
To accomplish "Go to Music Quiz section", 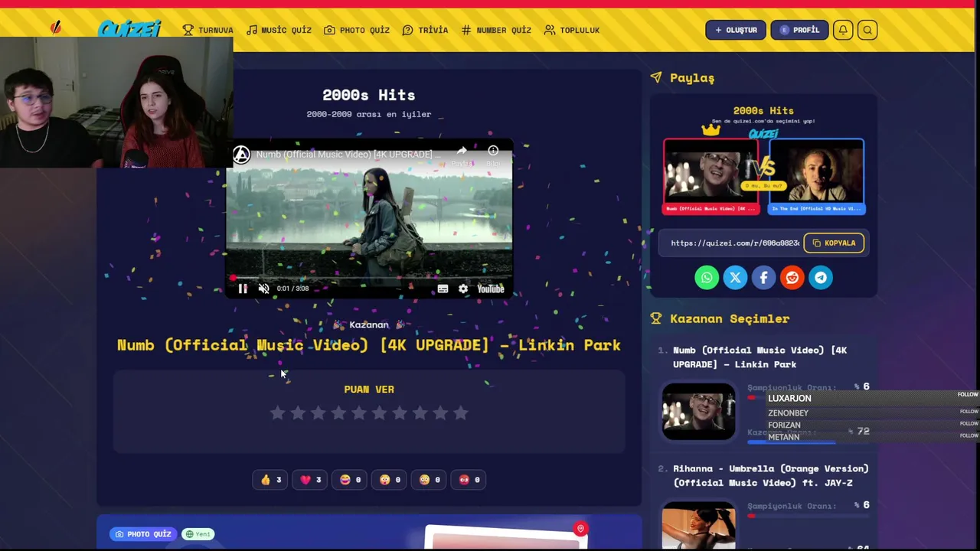I will (x=279, y=30).
